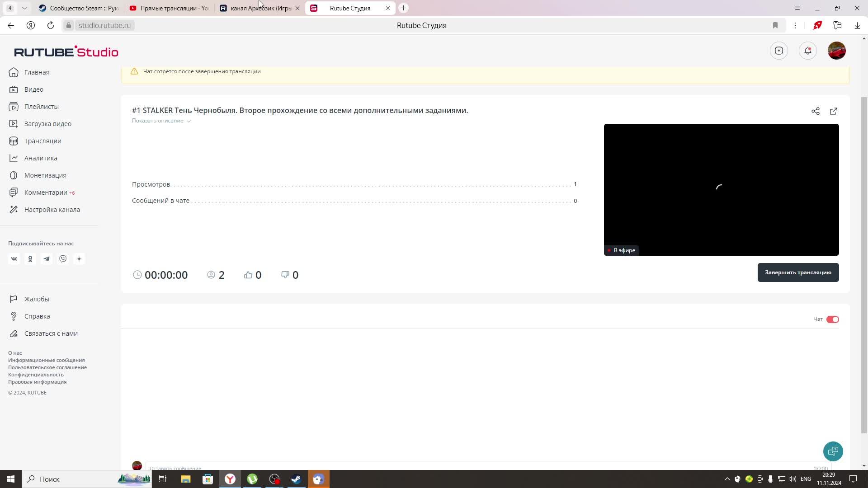Open stream in new window icon

tap(834, 111)
